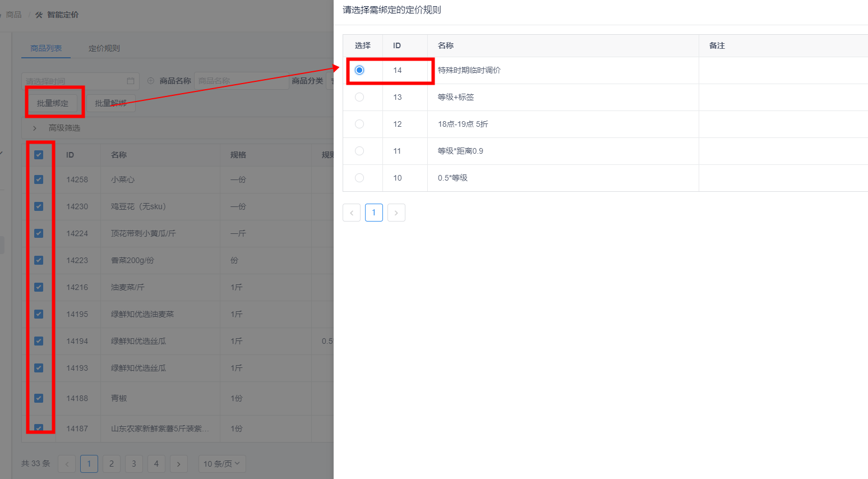868x479 pixels.
Task: Select rule 12 18点-19点 5折 radio
Action: click(x=359, y=124)
